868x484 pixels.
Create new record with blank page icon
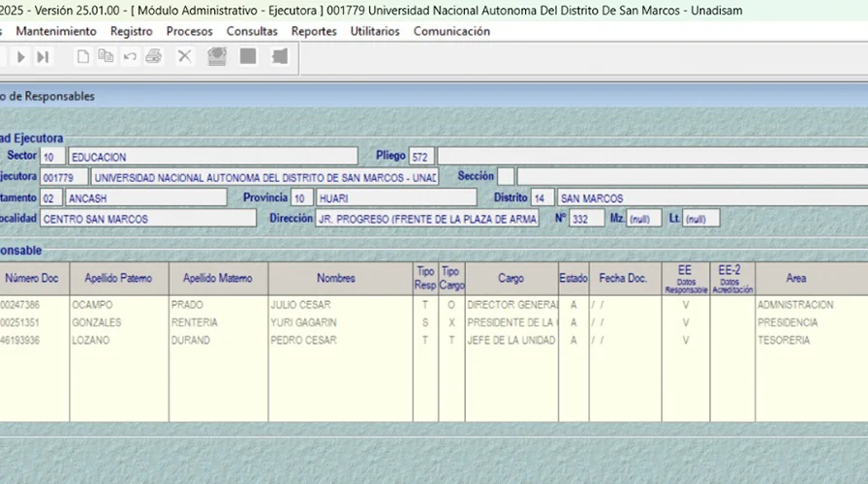coord(83,56)
